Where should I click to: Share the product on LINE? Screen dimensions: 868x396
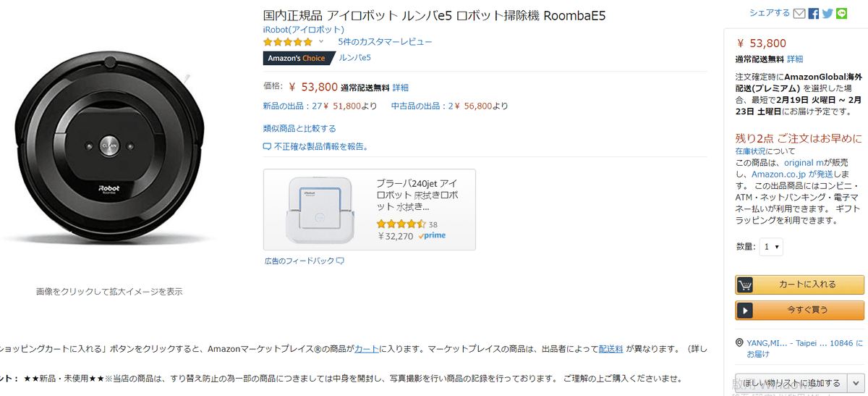pyautogui.click(x=841, y=13)
